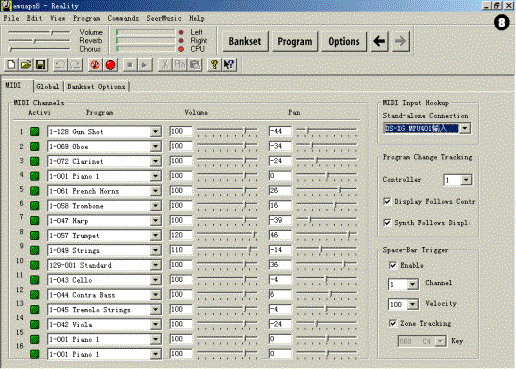This screenshot has height=369, width=516.
Task: Open the Commands menu
Action: point(123,18)
